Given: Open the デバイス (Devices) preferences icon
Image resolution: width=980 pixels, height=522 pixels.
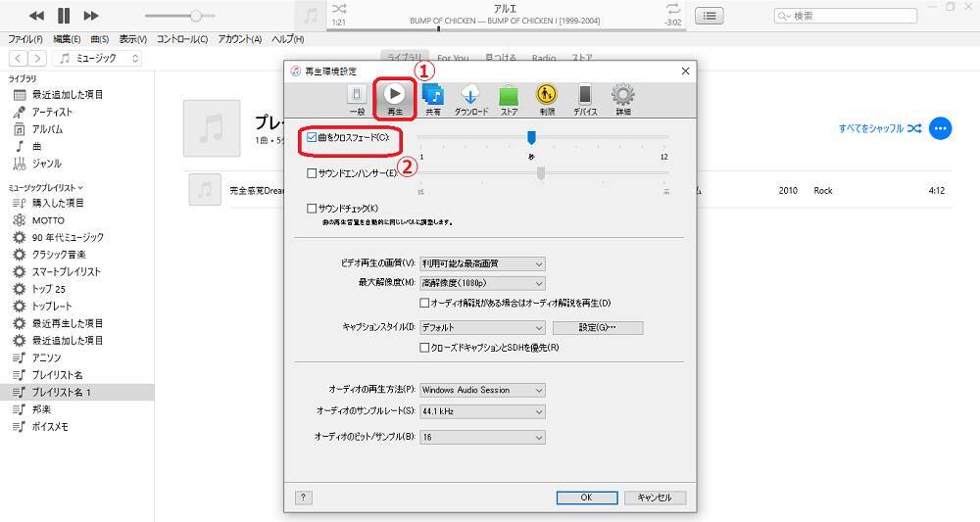Looking at the screenshot, I should click(x=585, y=99).
